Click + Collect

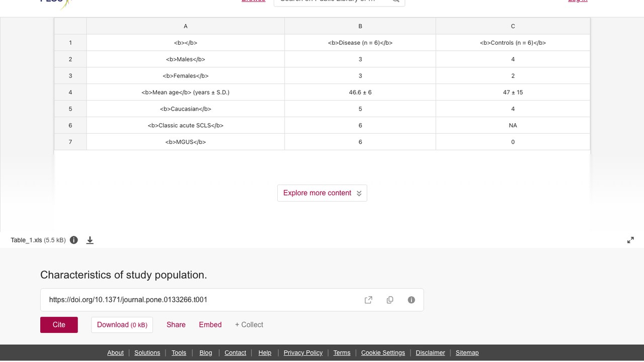click(x=249, y=325)
